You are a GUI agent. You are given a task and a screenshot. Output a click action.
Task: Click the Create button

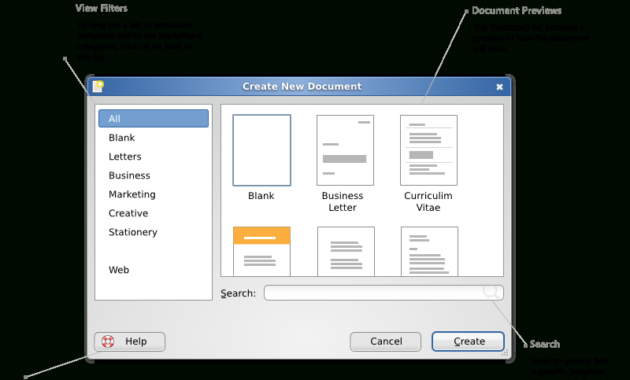point(468,341)
